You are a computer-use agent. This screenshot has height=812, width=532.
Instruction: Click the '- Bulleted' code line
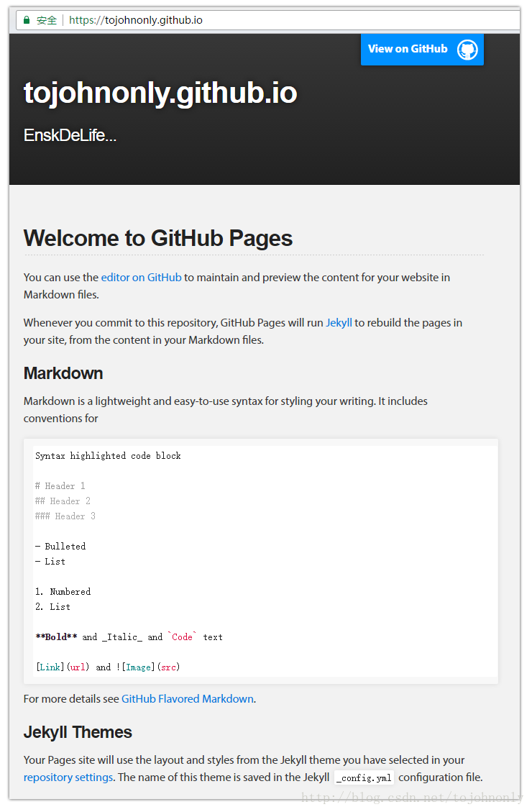point(60,547)
